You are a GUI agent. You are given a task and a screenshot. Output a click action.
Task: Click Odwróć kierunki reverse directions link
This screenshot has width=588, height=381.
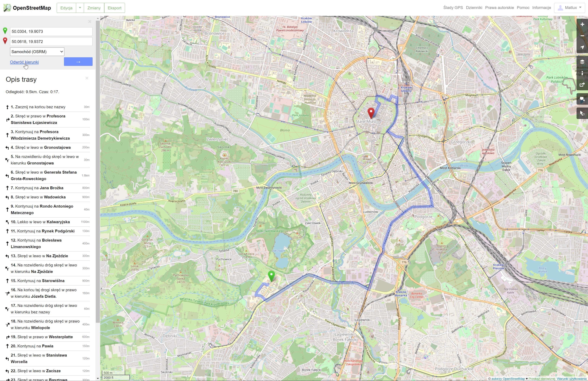coord(24,62)
